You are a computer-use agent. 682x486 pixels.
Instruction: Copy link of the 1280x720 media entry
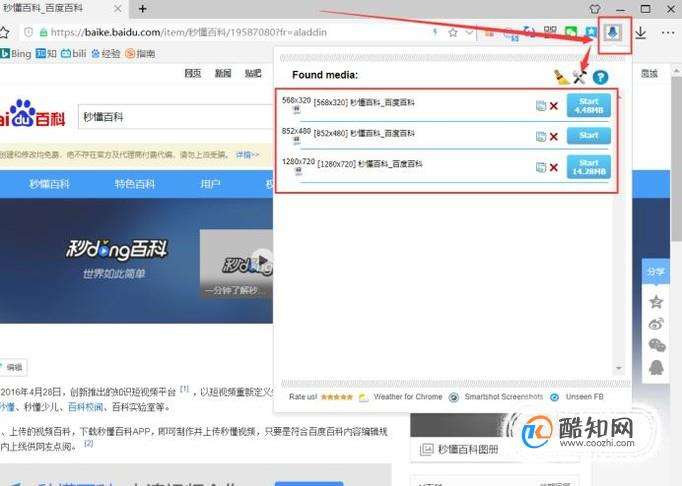tap(541, 168)
